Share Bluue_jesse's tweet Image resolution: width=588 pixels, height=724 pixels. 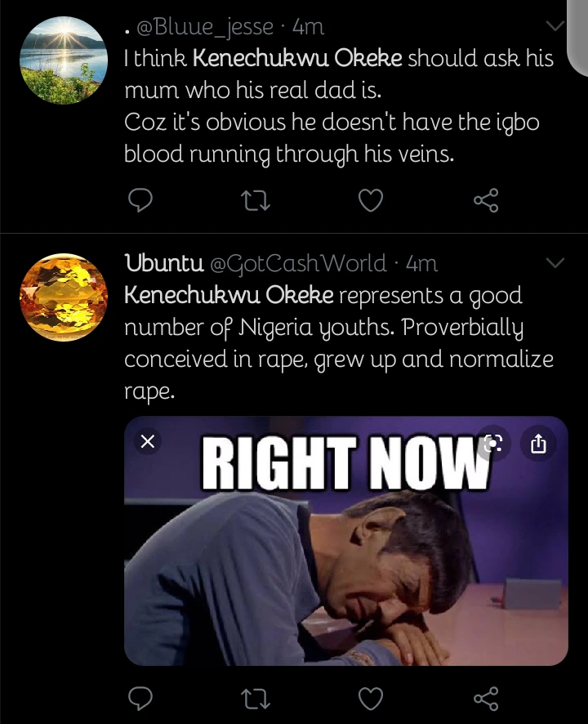click(485, 199)
